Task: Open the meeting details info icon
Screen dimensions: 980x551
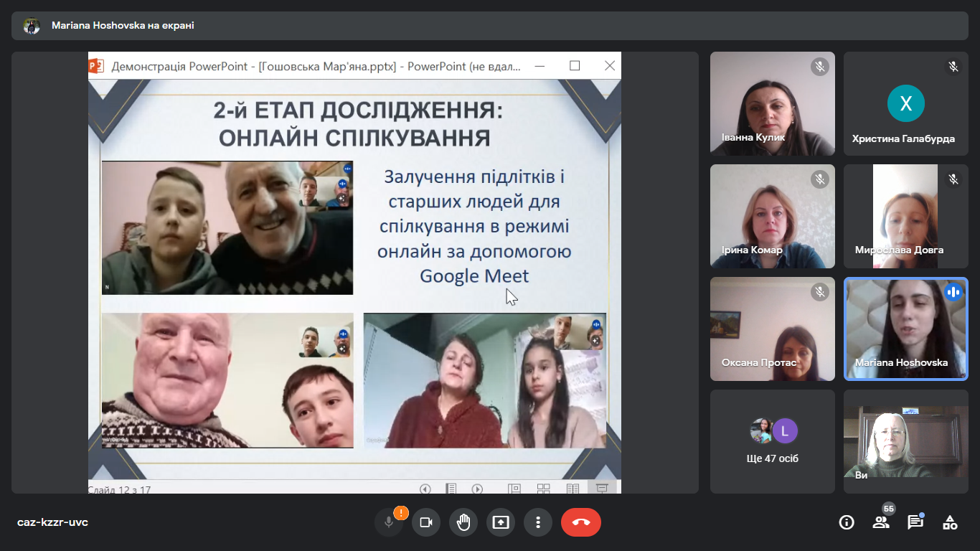Action: click(x=847, y=522)
